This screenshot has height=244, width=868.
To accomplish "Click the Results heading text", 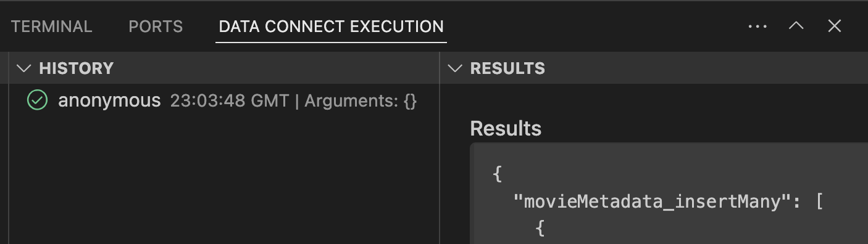I will tap(506, 129).
